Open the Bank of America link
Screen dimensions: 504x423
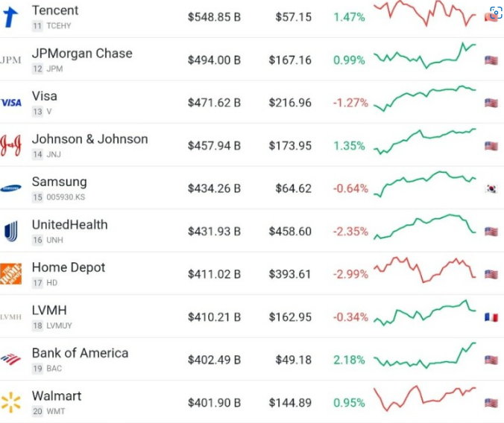pos(80,353)
